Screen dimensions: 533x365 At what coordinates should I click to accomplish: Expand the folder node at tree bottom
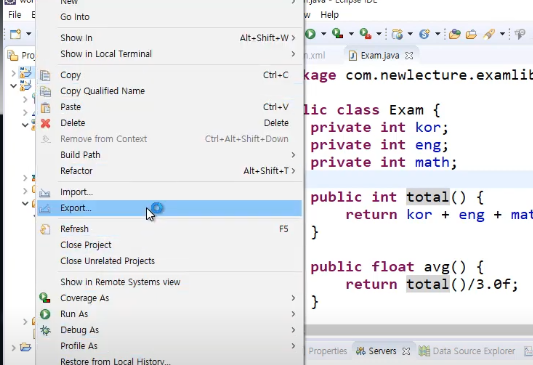pos(14,348)
